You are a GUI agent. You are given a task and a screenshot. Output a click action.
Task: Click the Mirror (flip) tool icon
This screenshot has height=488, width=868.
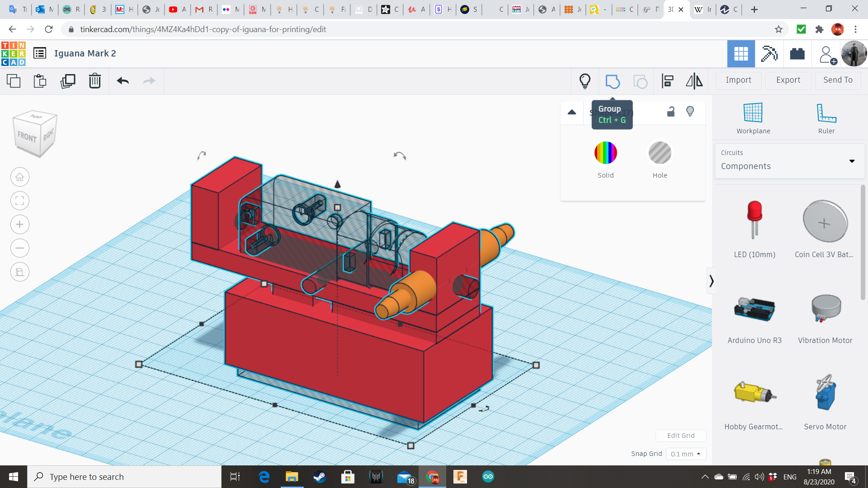[x=694, y=81]
